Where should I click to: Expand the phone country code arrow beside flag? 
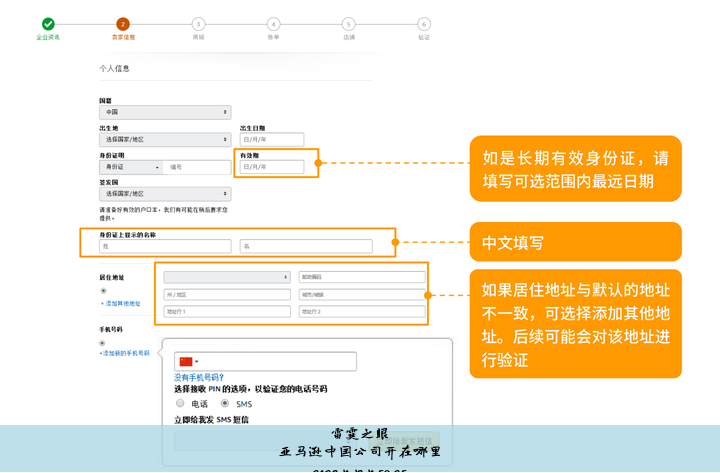pyautogui.click(x=197, y=362)
